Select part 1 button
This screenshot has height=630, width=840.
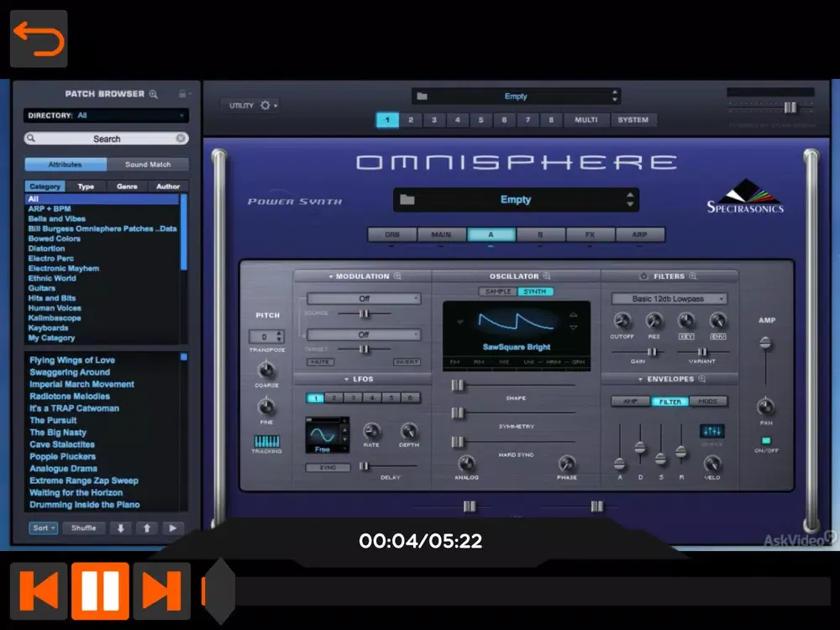tap(387, 120)
